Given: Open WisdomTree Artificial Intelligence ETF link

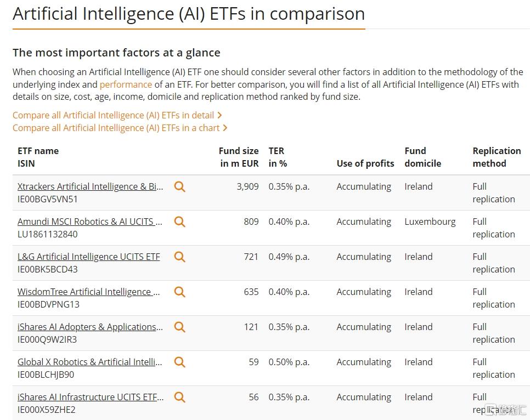Looking at the screenshot, I should point(88,292).
